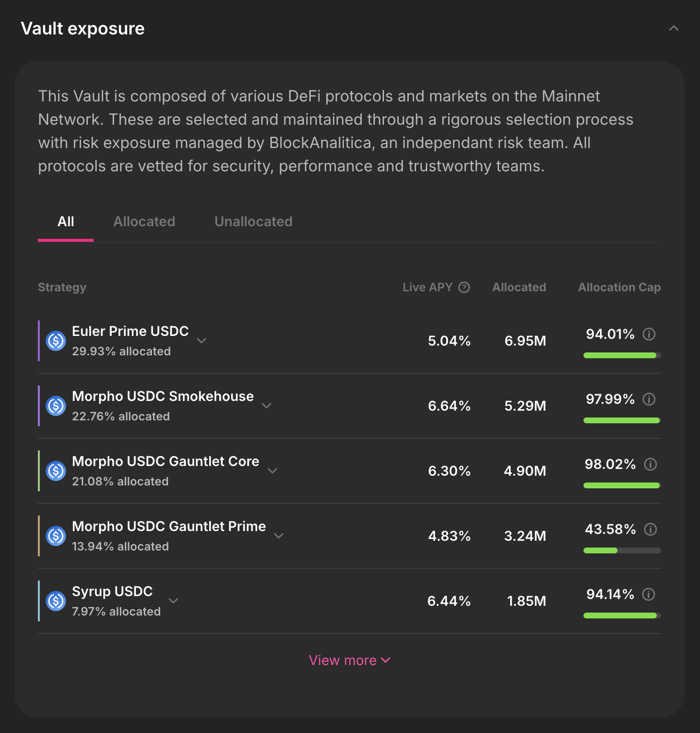Click the Euler Prime USDC coin icon
This screenshot has width=700, height=733.
pos(56,341)
